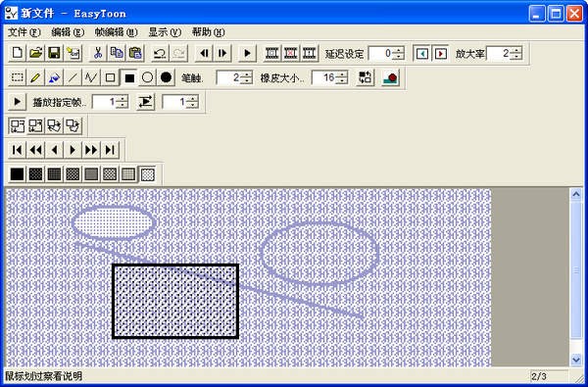
Task: Decrease the 橡皮大小 eraser size spinner
Action: coord(342,81)
